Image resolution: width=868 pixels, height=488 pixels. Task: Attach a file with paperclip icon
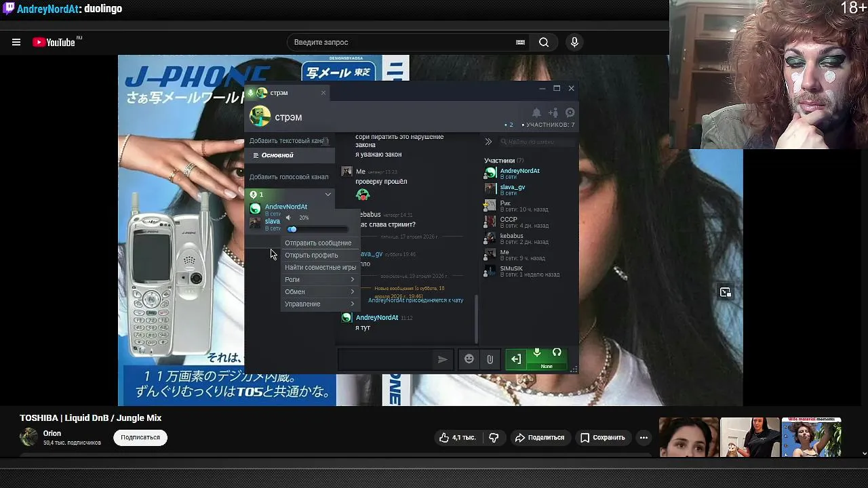tap(490, 359)
